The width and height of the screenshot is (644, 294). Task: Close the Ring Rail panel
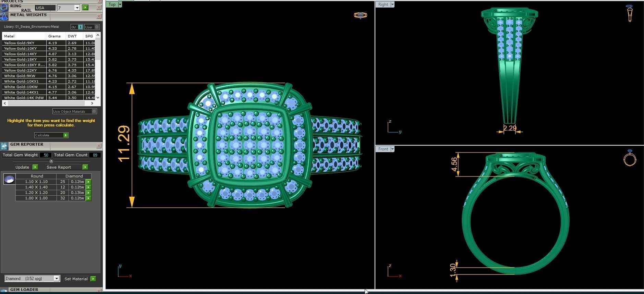99,8
